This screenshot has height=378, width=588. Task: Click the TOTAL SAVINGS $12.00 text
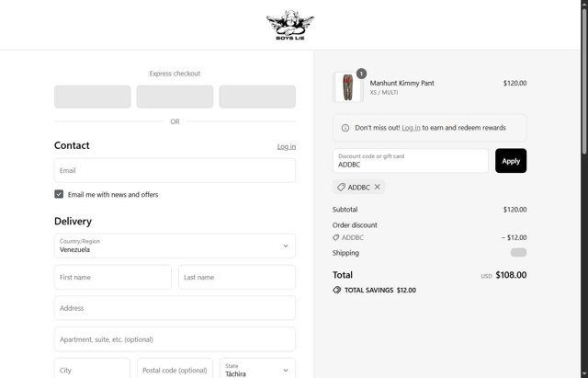380,290
